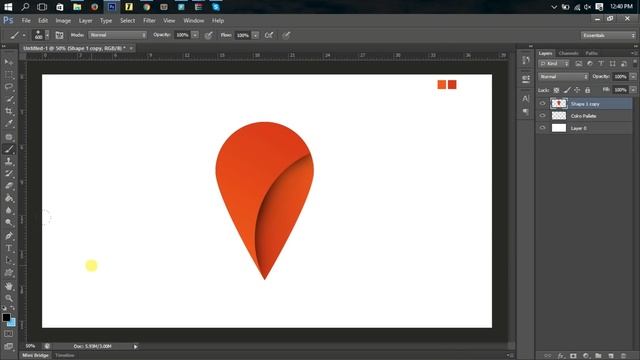Switch to the Paths tab
The image size is (640, 360).
pyautogui.click(x=591, y=53)
